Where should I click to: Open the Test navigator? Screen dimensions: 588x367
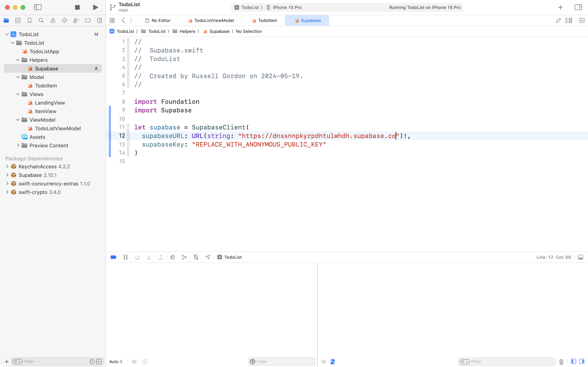pyautogui.click(x=64, y=20)
